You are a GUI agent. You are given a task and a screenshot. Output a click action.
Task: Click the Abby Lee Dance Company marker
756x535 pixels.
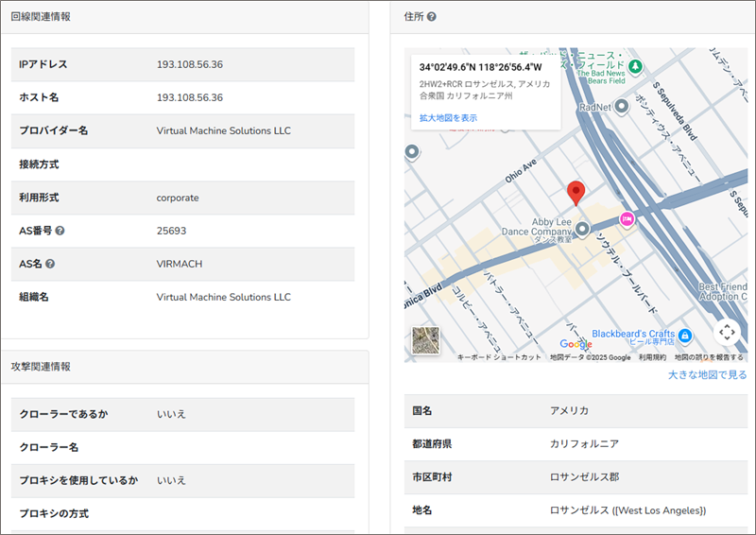(583, 229)
